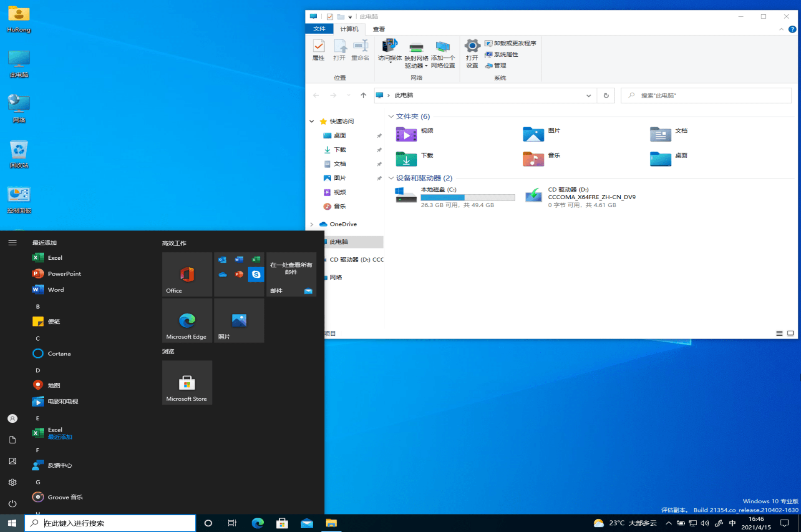Expand 快速访问 in left sidebar
This screenshot has height=532, width=801.
coord(311,121)
